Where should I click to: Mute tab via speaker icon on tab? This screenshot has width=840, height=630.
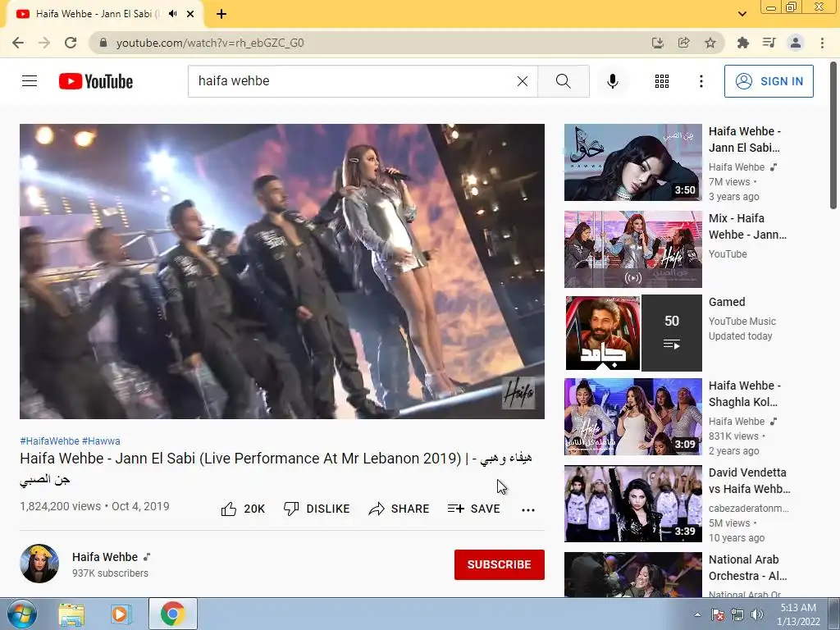172,14
